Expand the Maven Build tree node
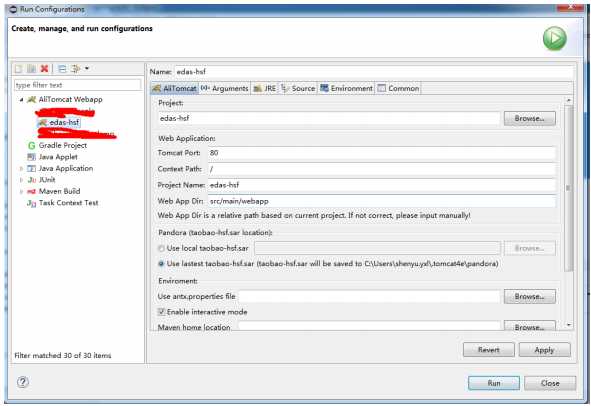 pos(21,192)
